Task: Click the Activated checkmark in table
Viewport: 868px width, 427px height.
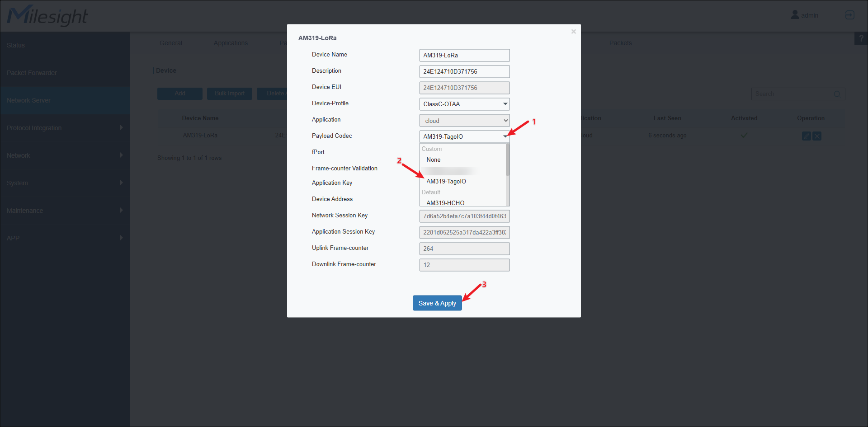Action: (744, 135)
